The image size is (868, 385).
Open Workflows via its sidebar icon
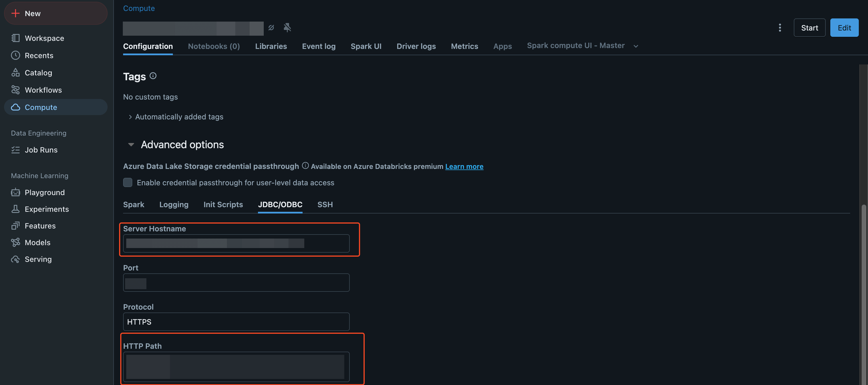(x=16, y=90)
